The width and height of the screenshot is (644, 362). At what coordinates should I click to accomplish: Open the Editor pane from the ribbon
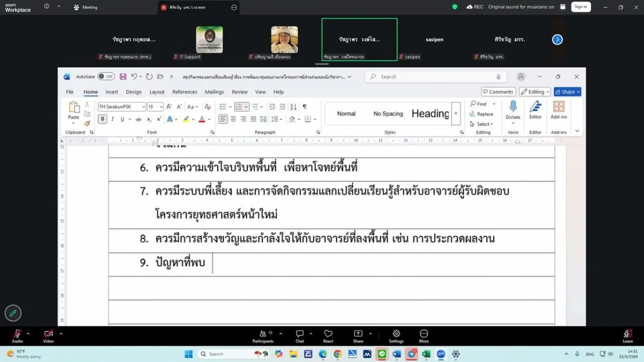(536, 110)
